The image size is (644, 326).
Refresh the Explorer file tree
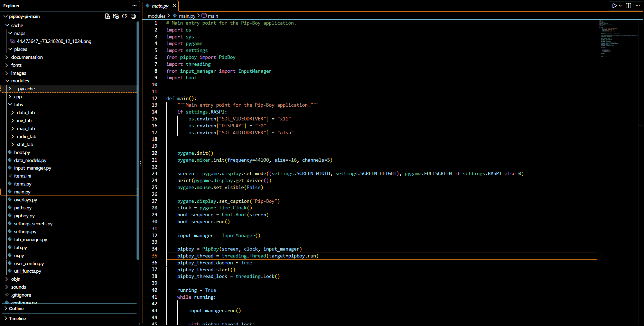pyautogui.click(x=124, y=16)
